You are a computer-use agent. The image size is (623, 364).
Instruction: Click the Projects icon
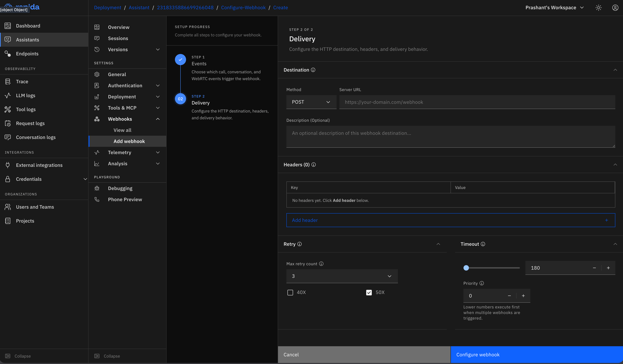point(8,221)
